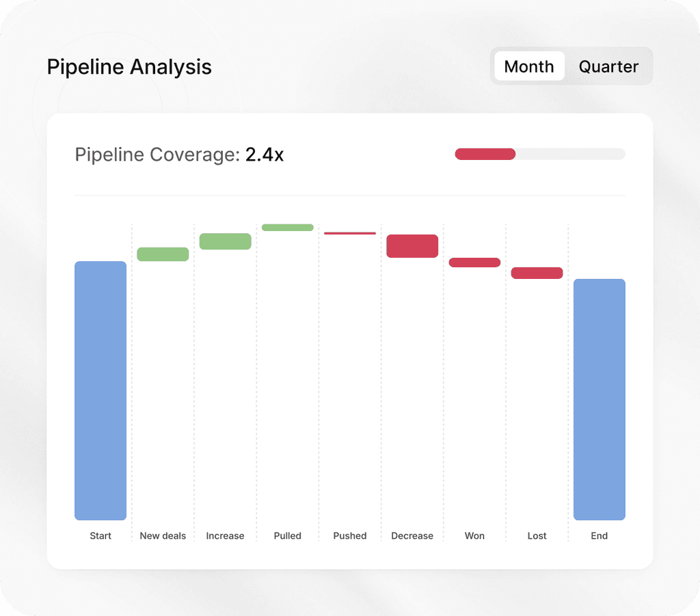Select the thin Pushed bar
Screen dimensions: 700x616
(x=349, y=232)
